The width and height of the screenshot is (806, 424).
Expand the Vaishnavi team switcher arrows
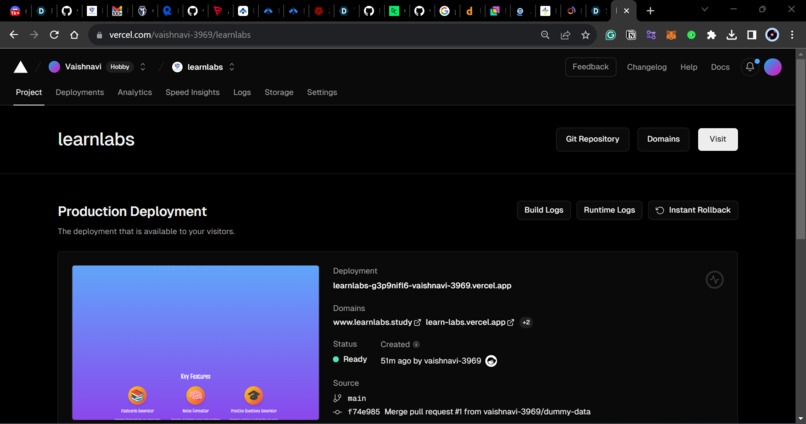(x=142, y=67)
